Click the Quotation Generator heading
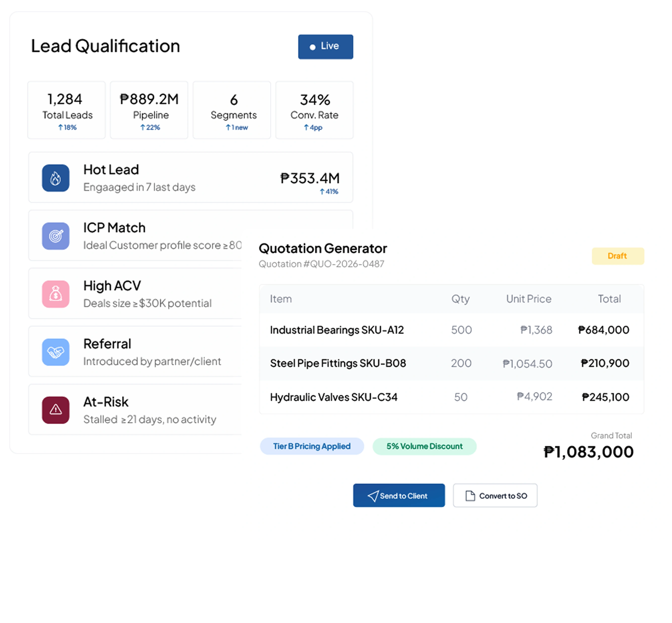 coord(323,249)
